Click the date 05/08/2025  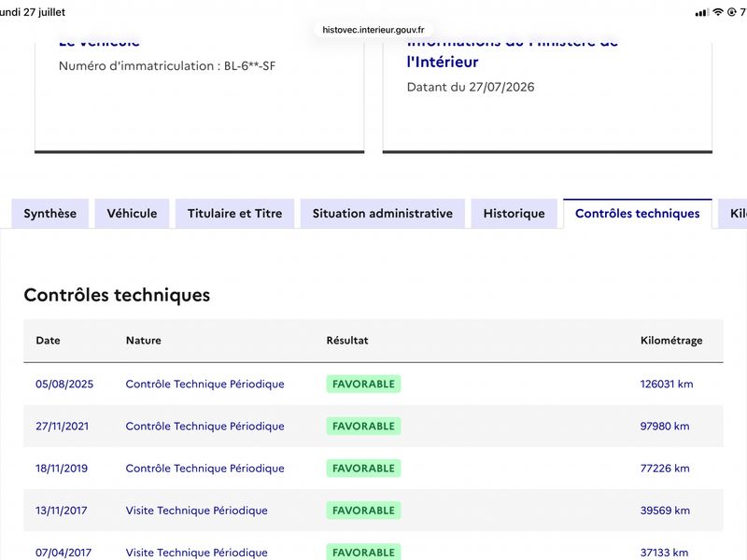pos(64,384)
